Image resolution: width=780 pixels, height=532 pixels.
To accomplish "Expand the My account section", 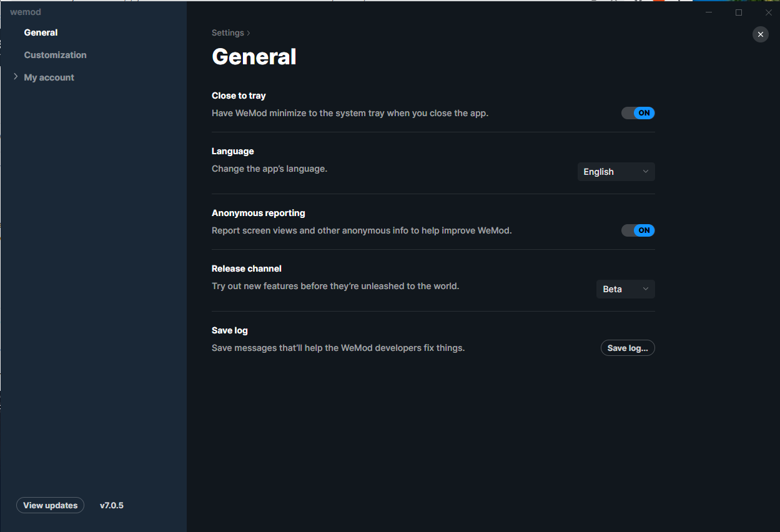I will pos(49,77).
